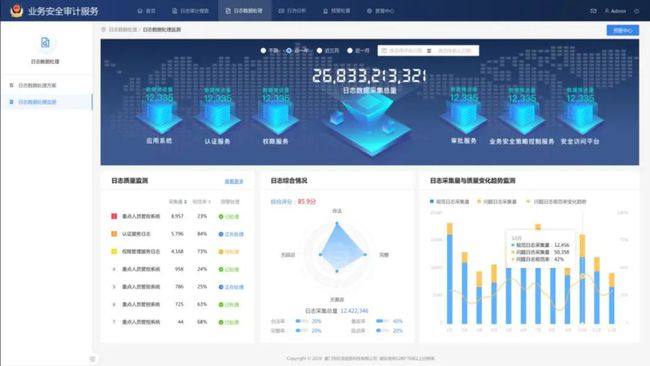This screenshot has width=650, height=366.
Task: Select the 近三月 radio button
Action: (x=320, y=51)
